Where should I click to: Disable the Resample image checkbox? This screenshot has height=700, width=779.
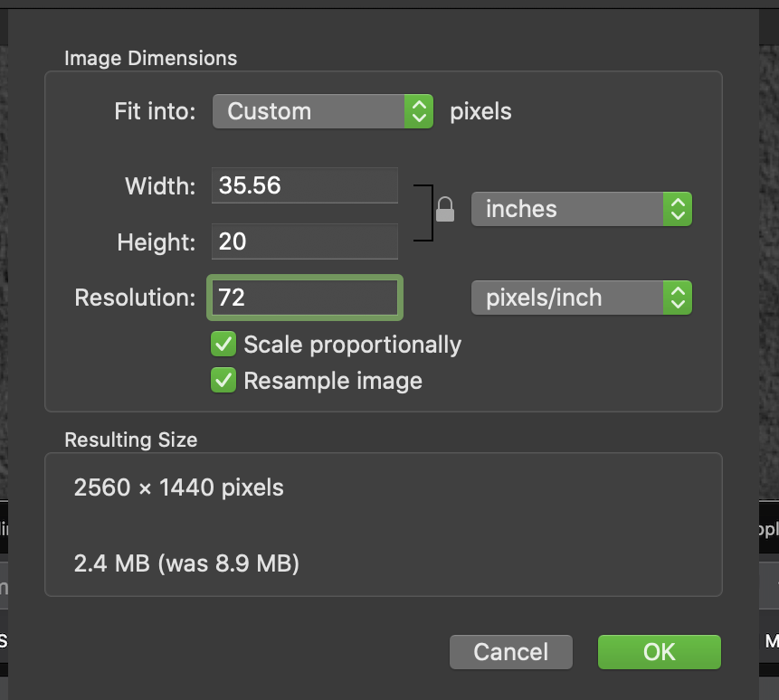coord(223,381)
